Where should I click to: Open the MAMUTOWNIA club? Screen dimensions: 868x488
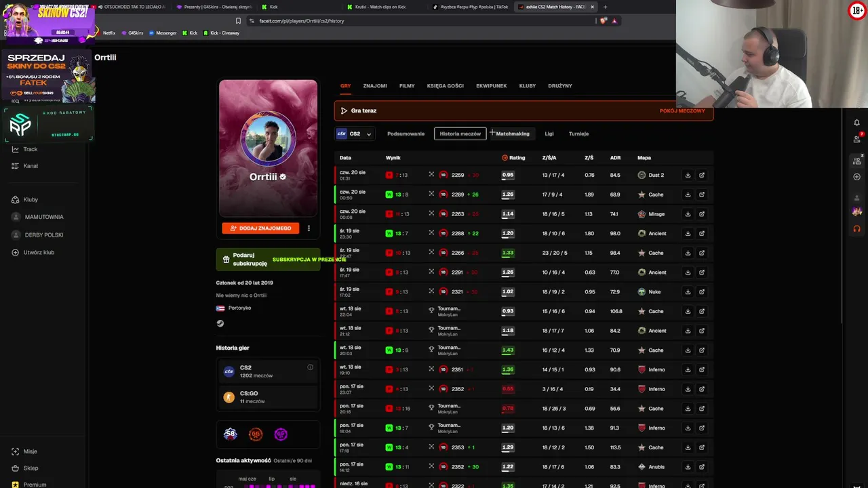pyautogui.click(x=43, y=217)
